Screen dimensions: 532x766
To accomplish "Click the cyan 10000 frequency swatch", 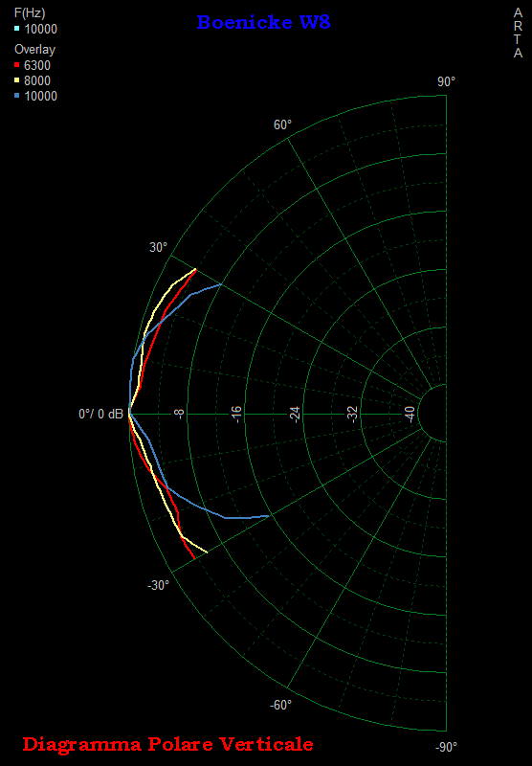I will click(x=17, y=29).
